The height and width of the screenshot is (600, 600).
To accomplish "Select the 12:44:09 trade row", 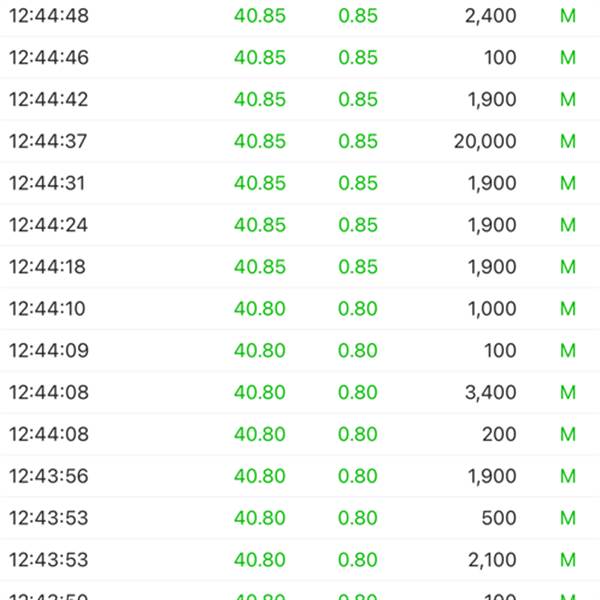I will [x=300, y=351].
